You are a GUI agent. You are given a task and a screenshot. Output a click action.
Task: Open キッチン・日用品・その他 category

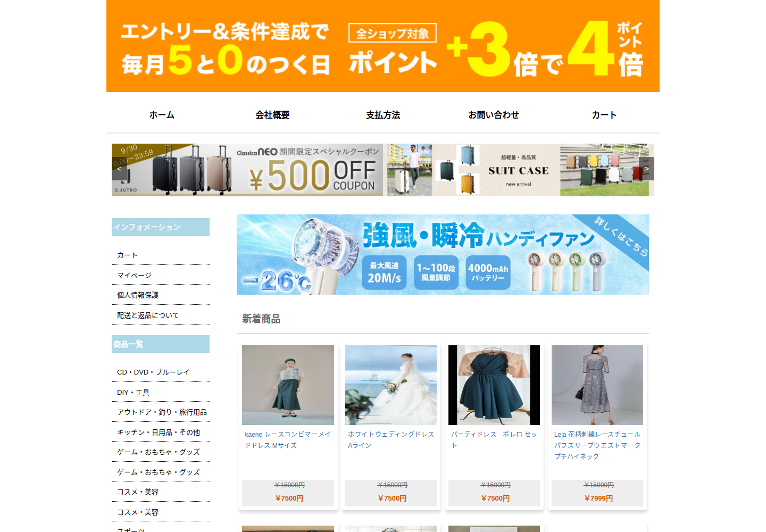(159, 433)
